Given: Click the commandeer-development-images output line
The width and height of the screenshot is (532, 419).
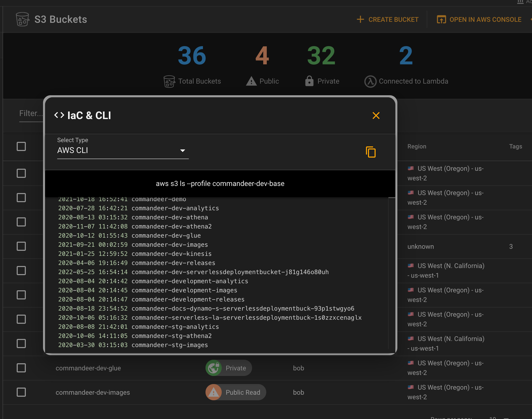Looking at the screenshot, I should coord(148,290).
